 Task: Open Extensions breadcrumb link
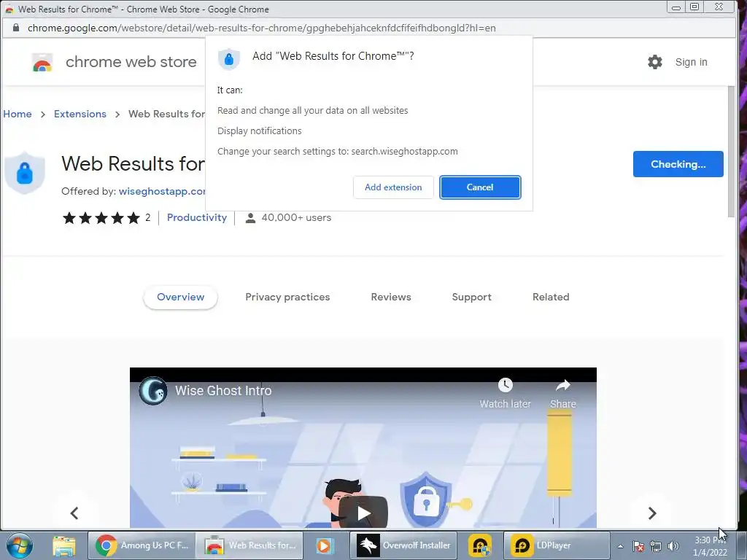tap(80, 114)
